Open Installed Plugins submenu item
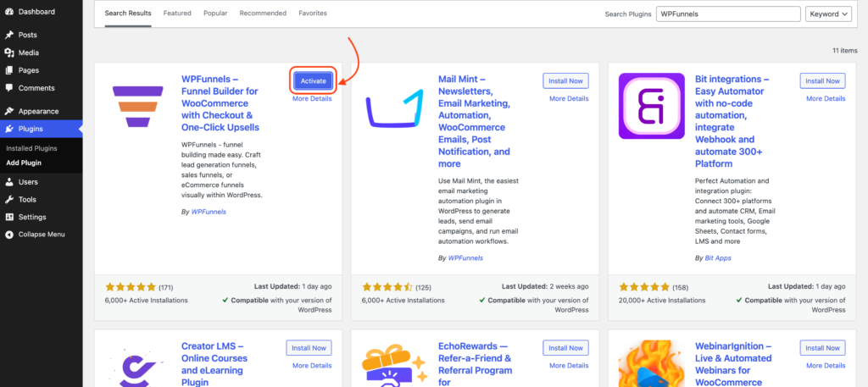This screenshot has width=868, height=387. 31,149
